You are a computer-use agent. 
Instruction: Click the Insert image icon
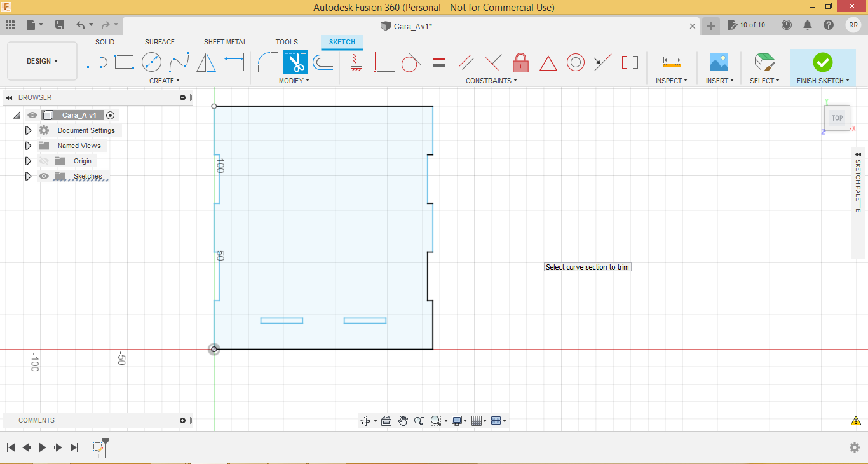[719, 62]
